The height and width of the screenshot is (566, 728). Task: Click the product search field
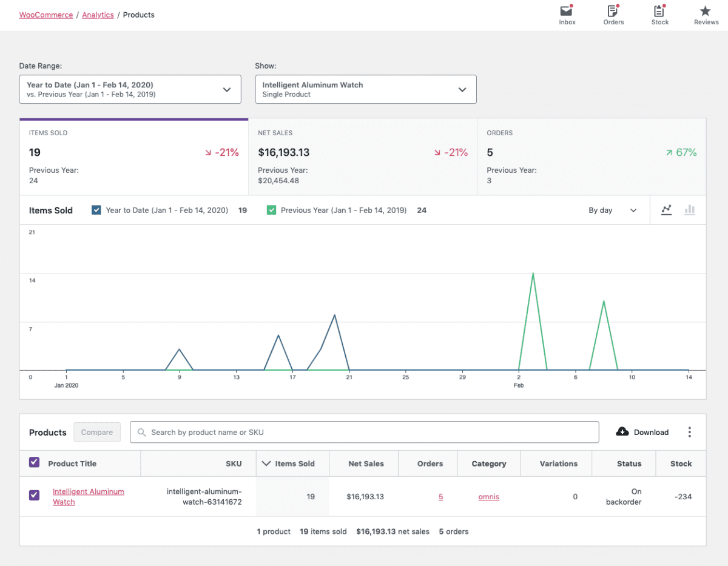click(364, 432)
